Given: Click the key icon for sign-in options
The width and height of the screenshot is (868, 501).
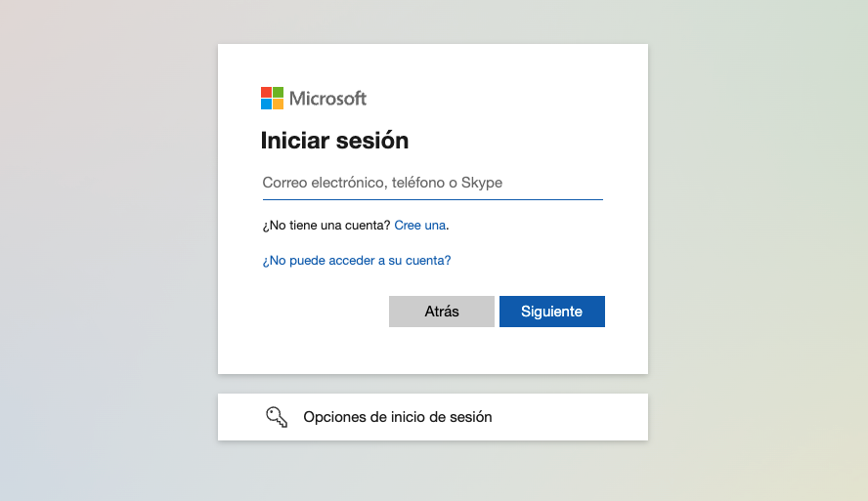Looking at the screenshot, I should tap(277, 417).
